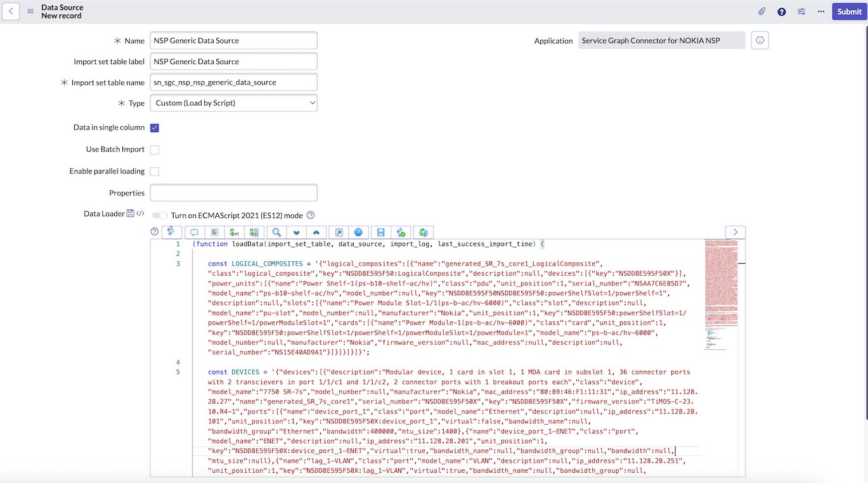Open the personalize form settings icon
Image resolution: width=868 pixels, height=483 pixels.
tap(801, 11)
